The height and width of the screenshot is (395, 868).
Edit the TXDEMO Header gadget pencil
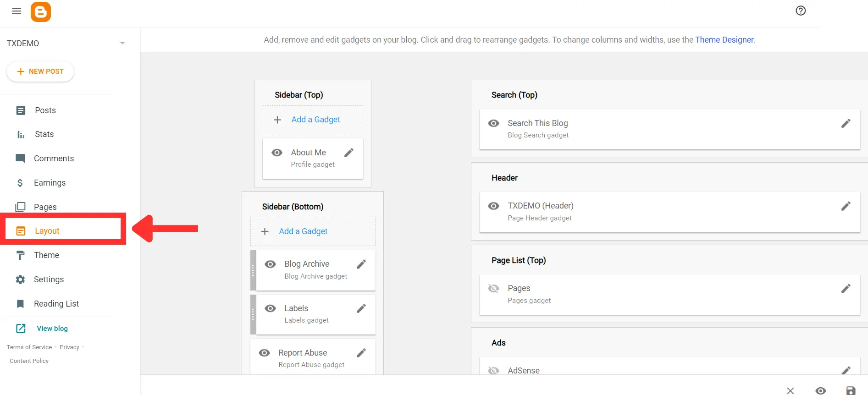pyautogui.click(x=846, y=206)
